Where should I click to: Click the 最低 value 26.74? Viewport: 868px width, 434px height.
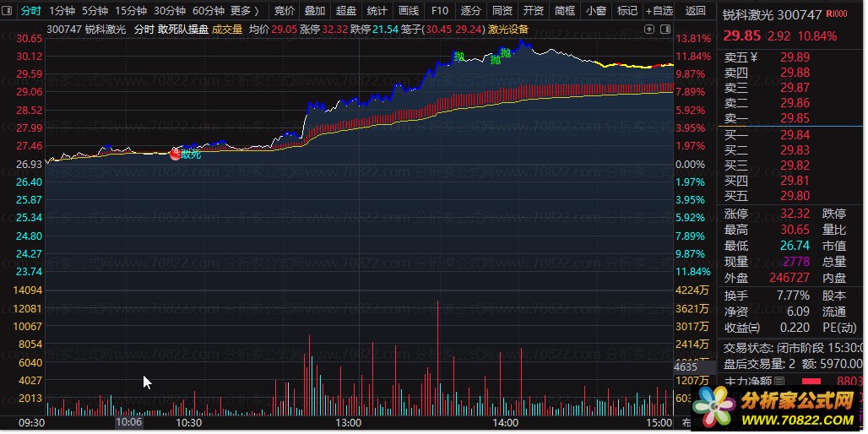[795, 245]
